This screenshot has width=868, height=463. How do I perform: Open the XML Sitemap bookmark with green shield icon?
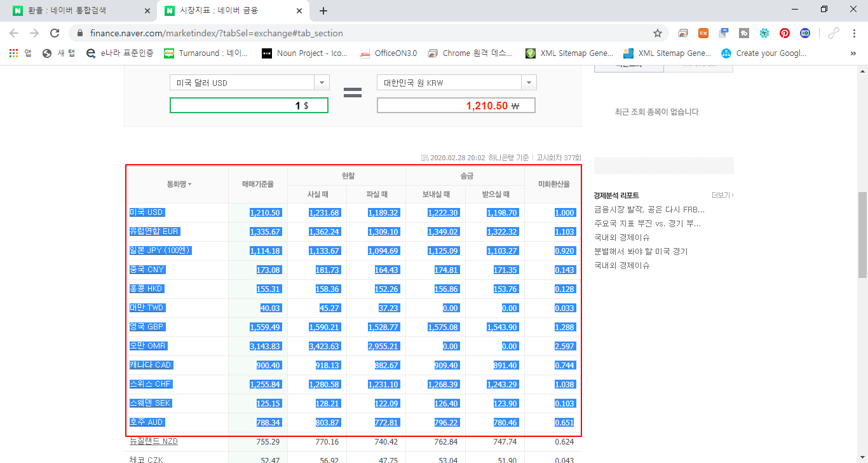click(569, 53)
